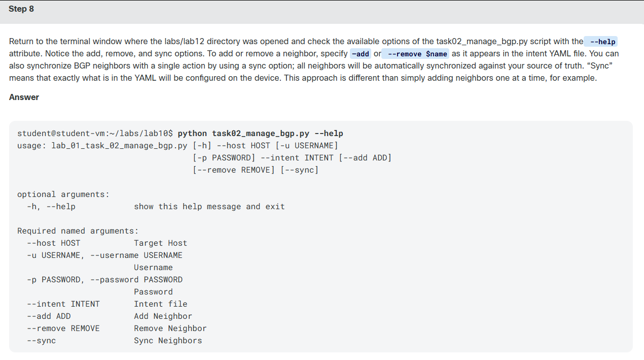The image size is (644, 360).
Task: Click the '-h, --help' option line
Action: [x=156, y=207]
